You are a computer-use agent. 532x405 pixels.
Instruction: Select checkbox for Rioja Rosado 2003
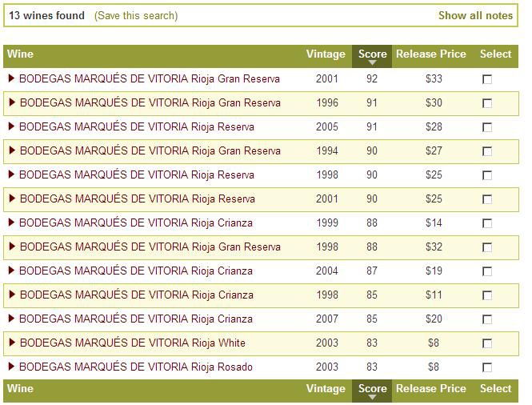click(487, 367)
